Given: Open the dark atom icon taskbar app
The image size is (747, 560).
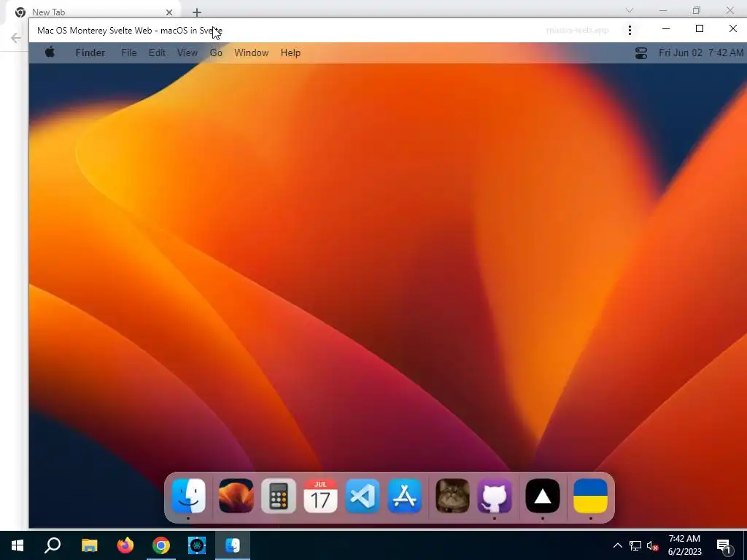Looking at the screenshot, I should tap(197, 545).
